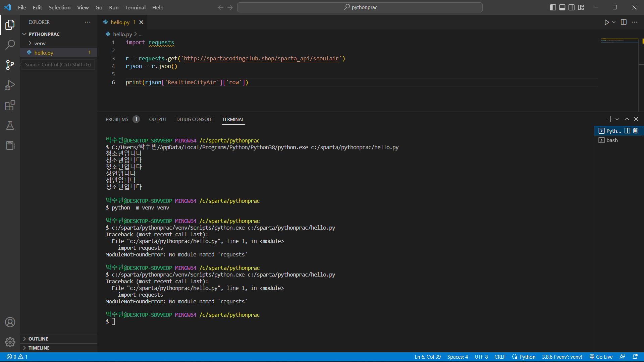
Task: Go to line via Ln 6, Col 39
Action: click(428, 357)
